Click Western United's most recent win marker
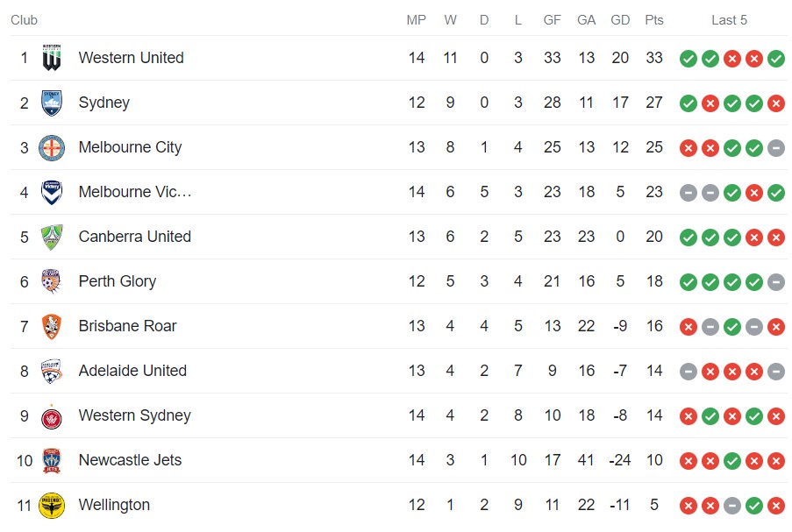This screenshot has height=532, width=792. click(x=775, y=59)
